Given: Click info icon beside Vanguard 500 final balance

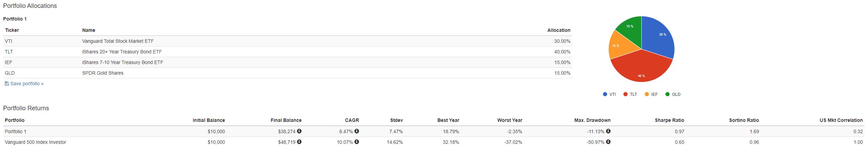Looking at the screenshot, I should [x=299, y=142].
